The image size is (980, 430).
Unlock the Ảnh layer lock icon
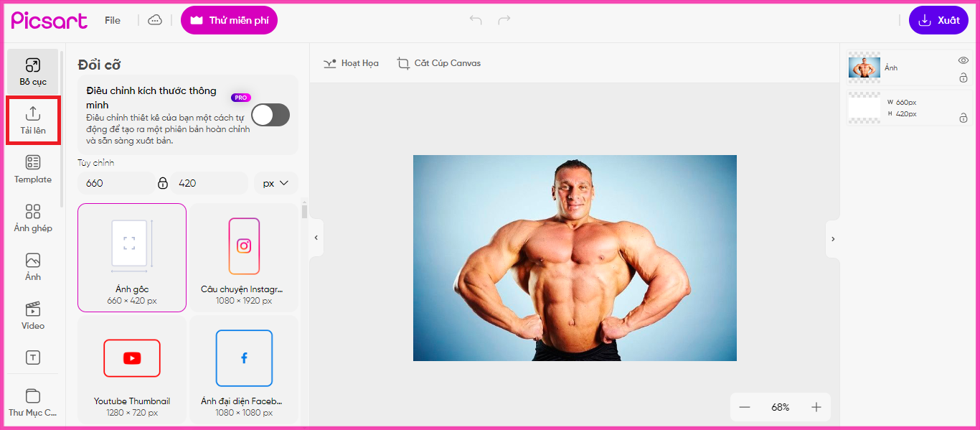963,78
